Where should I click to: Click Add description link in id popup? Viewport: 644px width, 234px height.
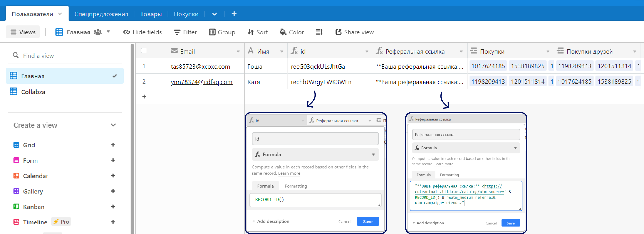point(271,221)
